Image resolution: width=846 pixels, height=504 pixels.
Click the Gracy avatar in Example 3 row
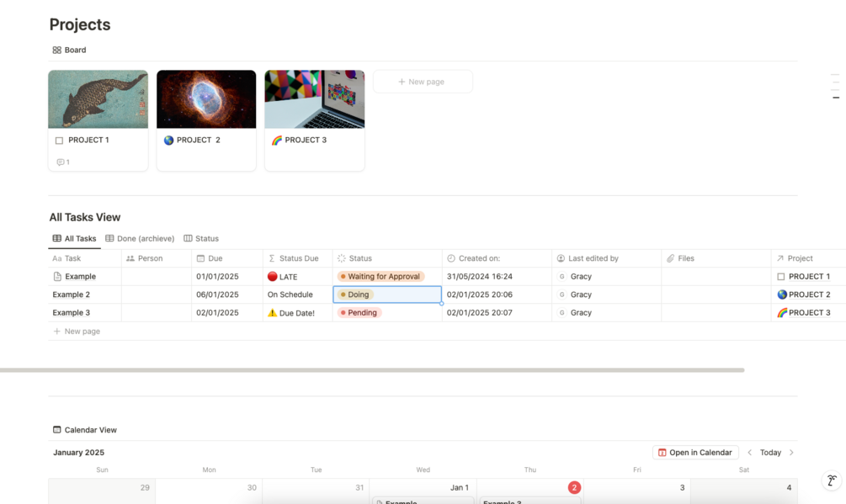[561, 313]
